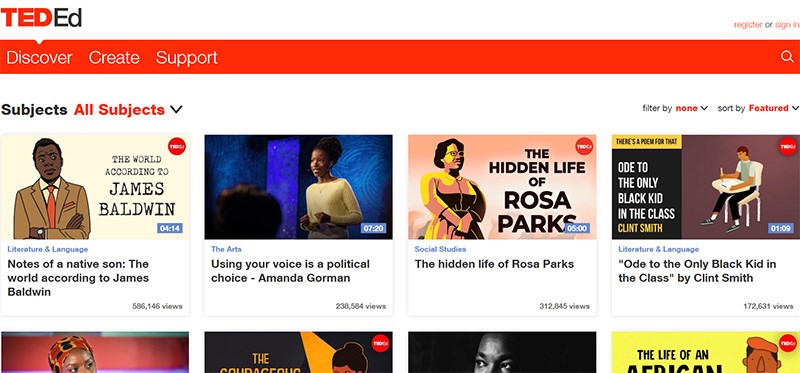Expand the All Subjects dropdown
800x373 pixels.
pos(128,110)
